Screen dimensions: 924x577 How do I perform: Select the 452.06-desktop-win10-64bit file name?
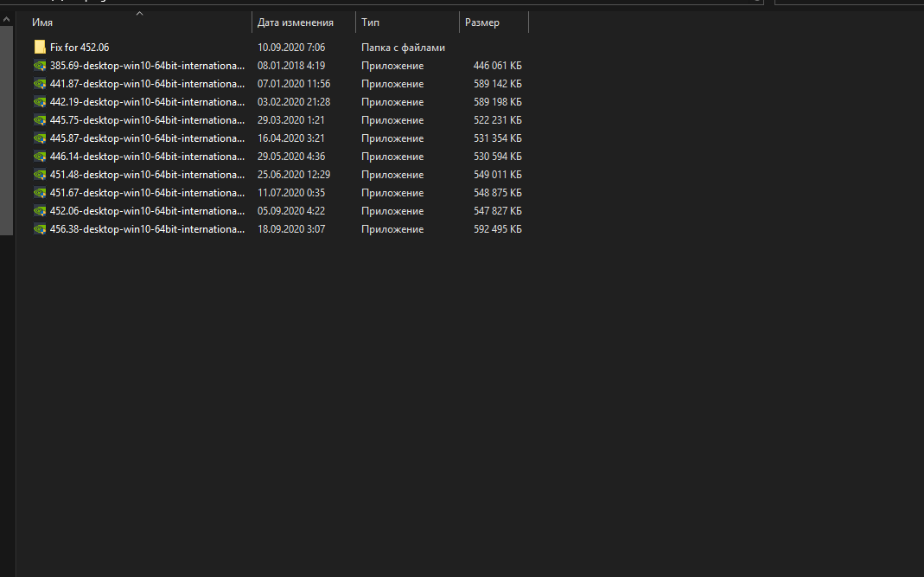coord(147,211)
